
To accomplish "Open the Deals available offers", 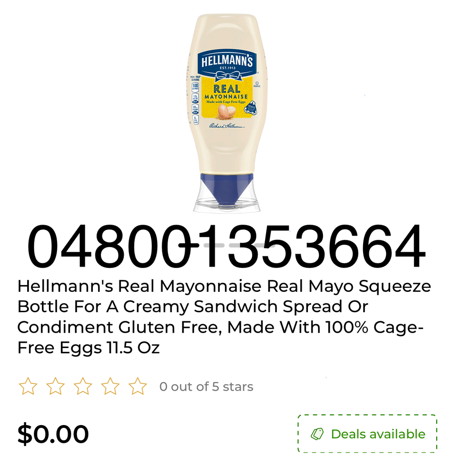I will [367, 434].
